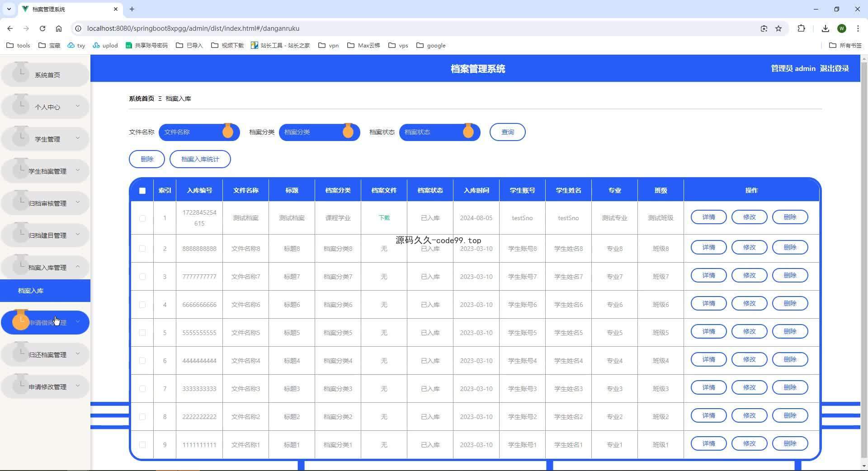868x471 pixels.
Task: Bookmark this page with the star icon
Action: coord(778,28)
